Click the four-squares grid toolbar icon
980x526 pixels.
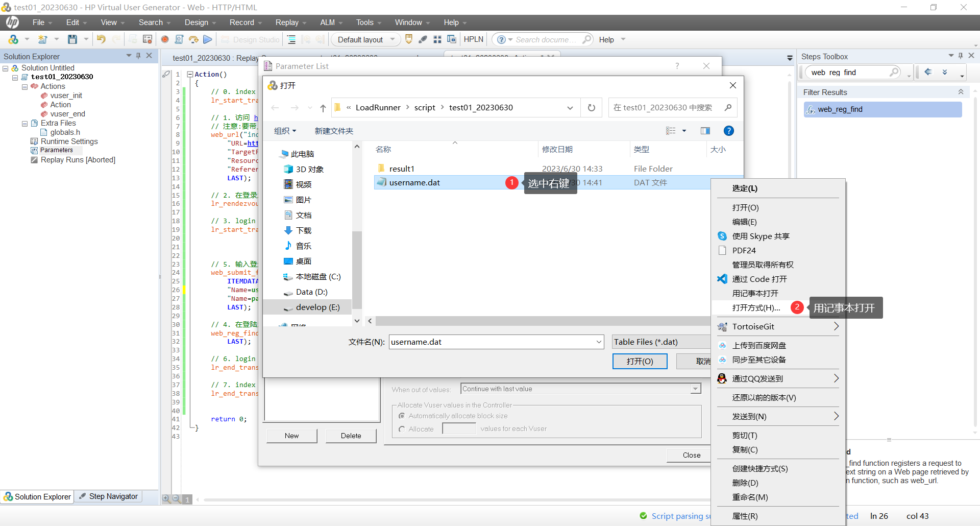pos(437,39)
